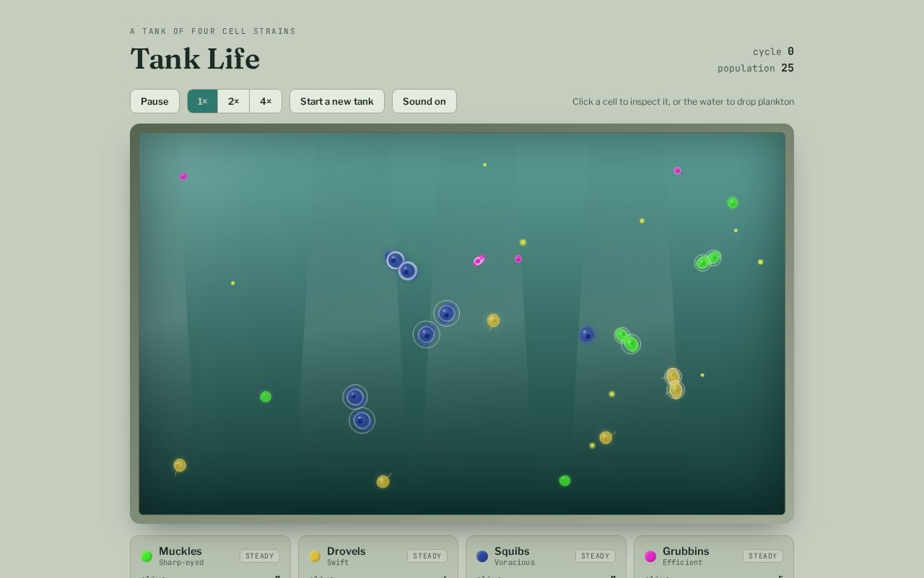Switch speed to 2×
The image size is (924, 578).
233,101
